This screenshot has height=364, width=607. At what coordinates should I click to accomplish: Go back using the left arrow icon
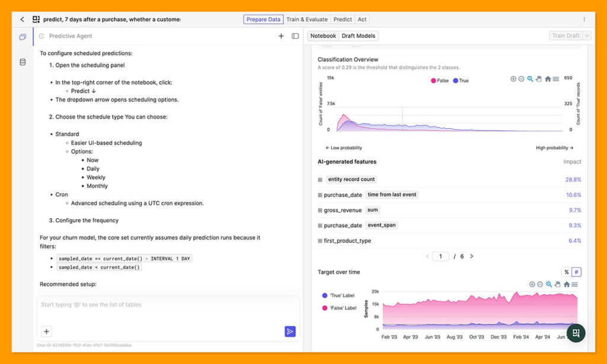pyautogui.click(x=22, y=20)
